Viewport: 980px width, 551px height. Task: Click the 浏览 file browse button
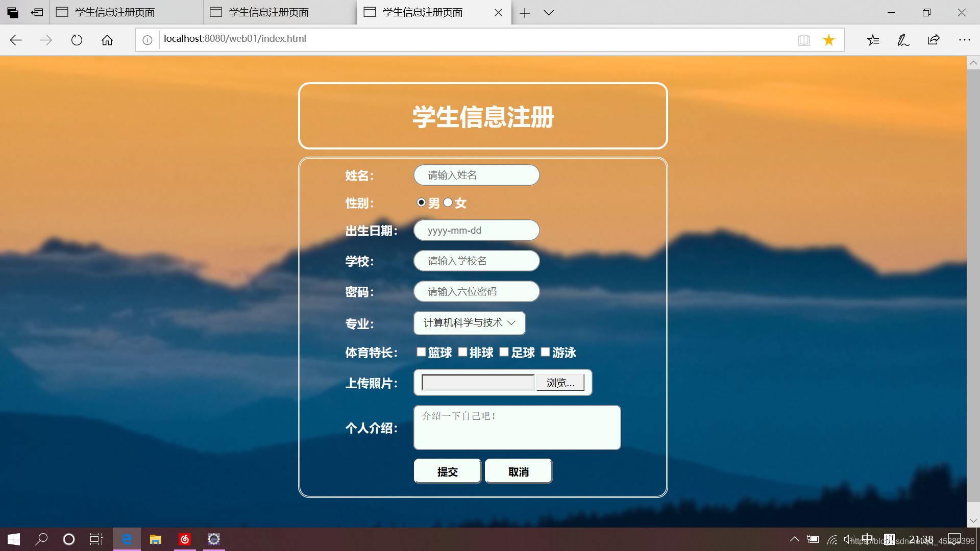(x=560, y=382)
